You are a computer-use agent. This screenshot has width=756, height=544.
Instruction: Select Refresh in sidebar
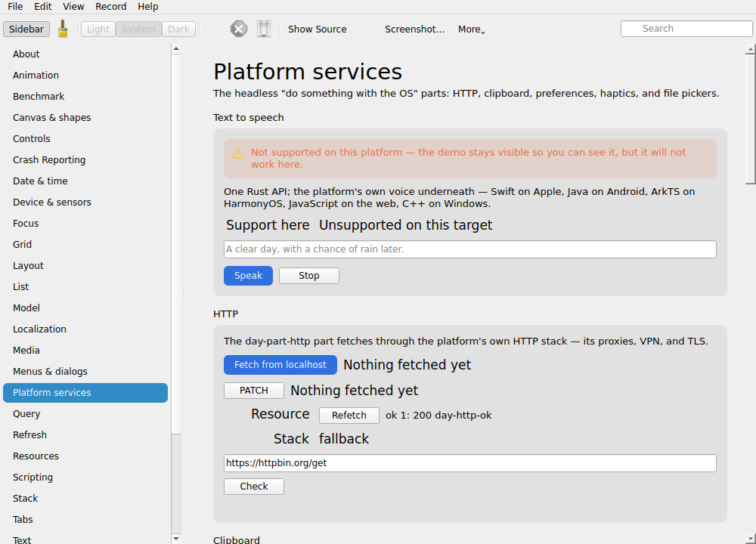(x=85, y=435)
